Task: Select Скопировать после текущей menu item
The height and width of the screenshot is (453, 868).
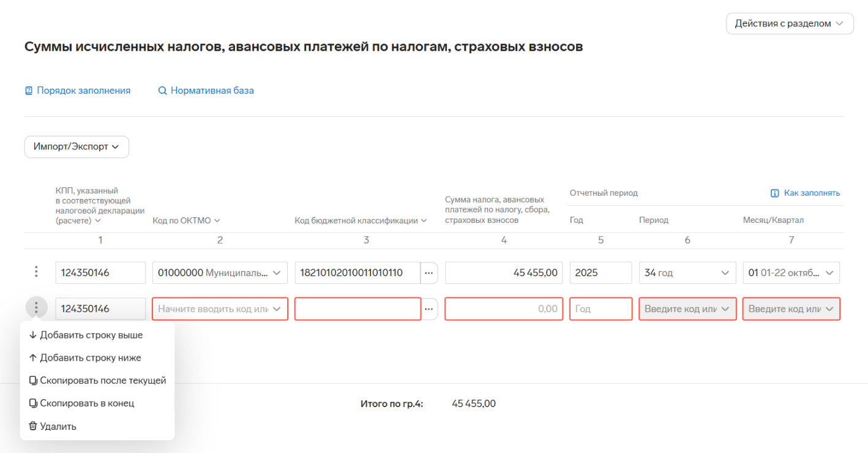Action: pos(103,380)
